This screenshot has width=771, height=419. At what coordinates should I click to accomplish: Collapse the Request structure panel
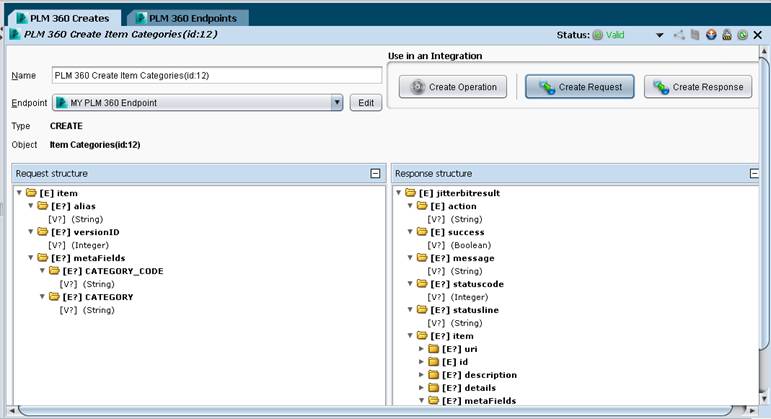pyautogui.click(x=375, y=174)
